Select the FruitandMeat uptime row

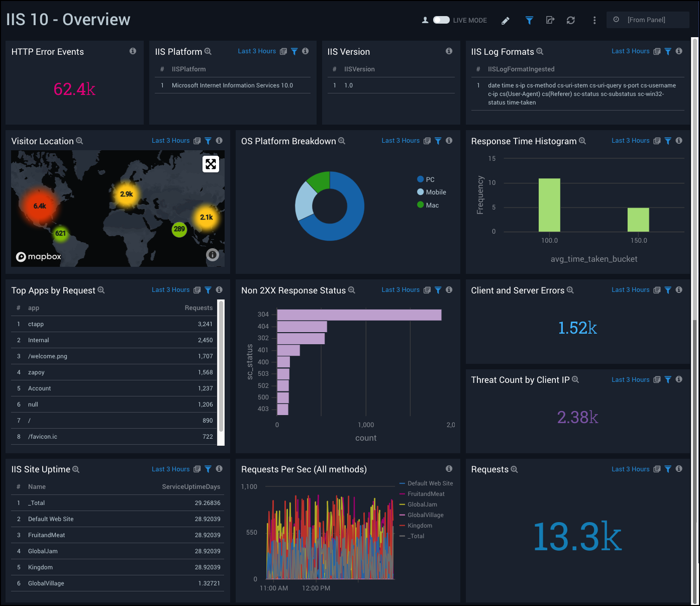coord(118,535)
